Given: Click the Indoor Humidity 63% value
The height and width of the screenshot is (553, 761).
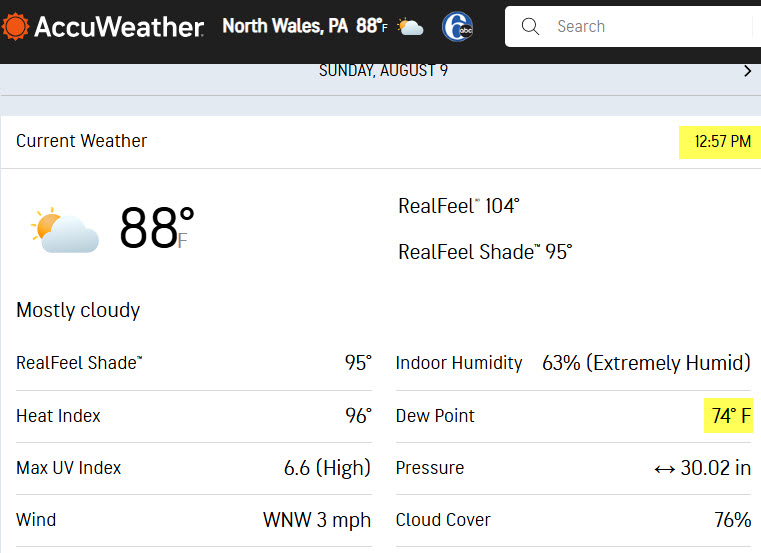Looking at the screenshot, I should (646, 363).
